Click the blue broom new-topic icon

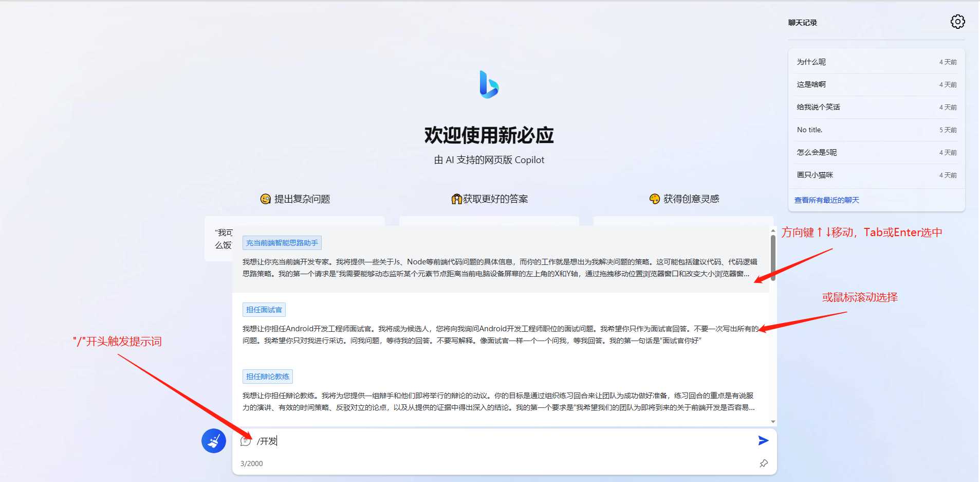[214, 440]
